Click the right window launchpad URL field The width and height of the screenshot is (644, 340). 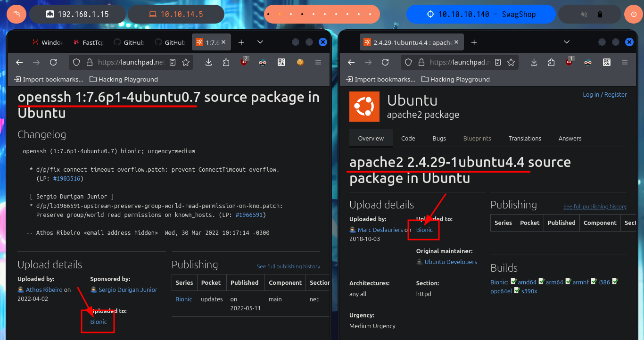click(x=460, y=62)
